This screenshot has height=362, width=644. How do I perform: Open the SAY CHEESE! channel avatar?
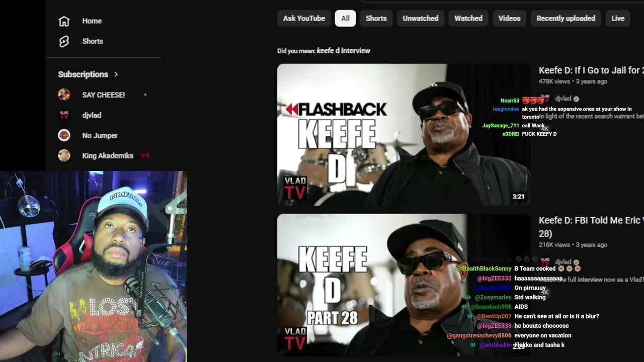pyautogui.click(x=64, y=95)
